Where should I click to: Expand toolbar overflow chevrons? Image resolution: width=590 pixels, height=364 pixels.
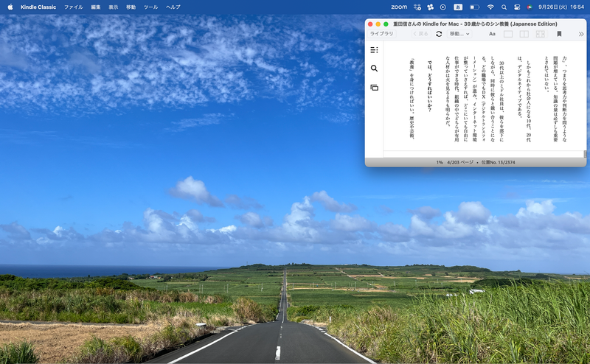(x=580, y=34)
